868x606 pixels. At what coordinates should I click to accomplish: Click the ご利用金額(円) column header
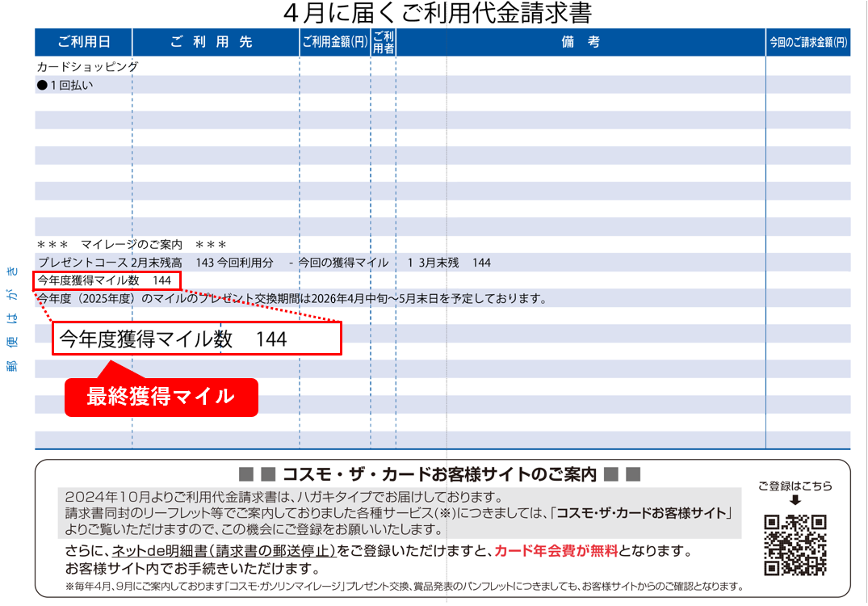coord(334,42)
